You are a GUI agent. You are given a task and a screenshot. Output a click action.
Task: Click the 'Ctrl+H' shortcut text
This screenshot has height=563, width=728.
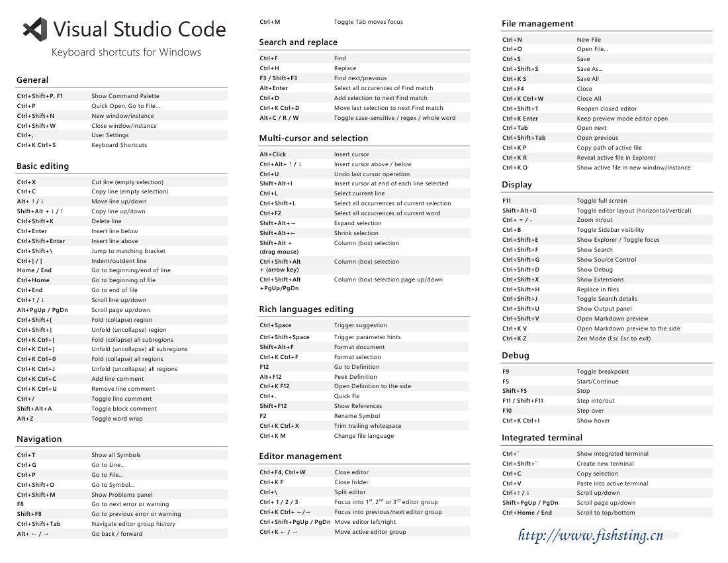(x=269, y=68)
